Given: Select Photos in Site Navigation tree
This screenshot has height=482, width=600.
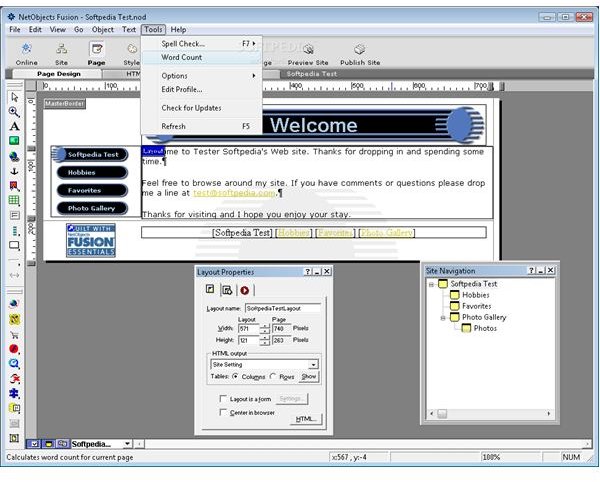Looking at the screenshot, I should (x=485, y=328).
